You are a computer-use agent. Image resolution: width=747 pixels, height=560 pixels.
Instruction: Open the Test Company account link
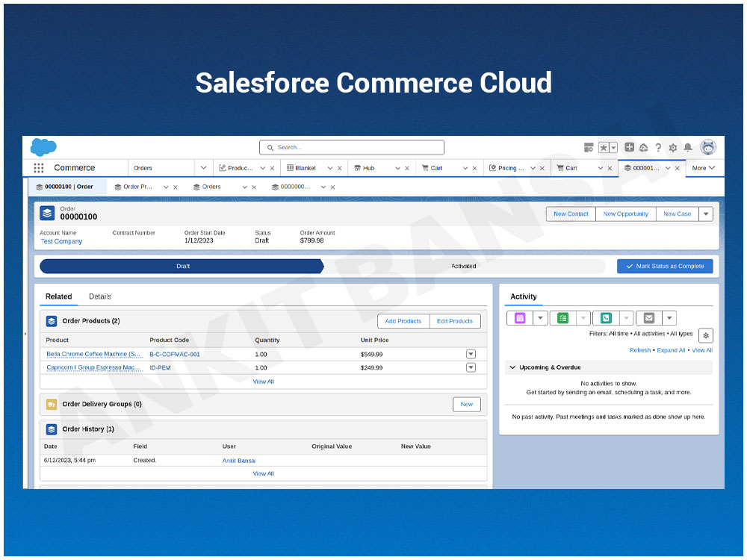click(61, 241)
